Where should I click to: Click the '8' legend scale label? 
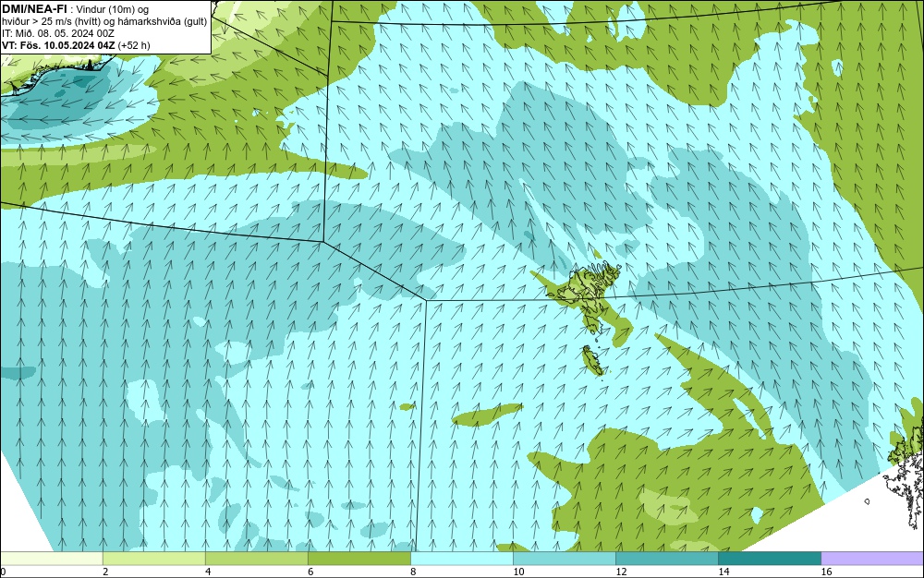click(413, 572)
